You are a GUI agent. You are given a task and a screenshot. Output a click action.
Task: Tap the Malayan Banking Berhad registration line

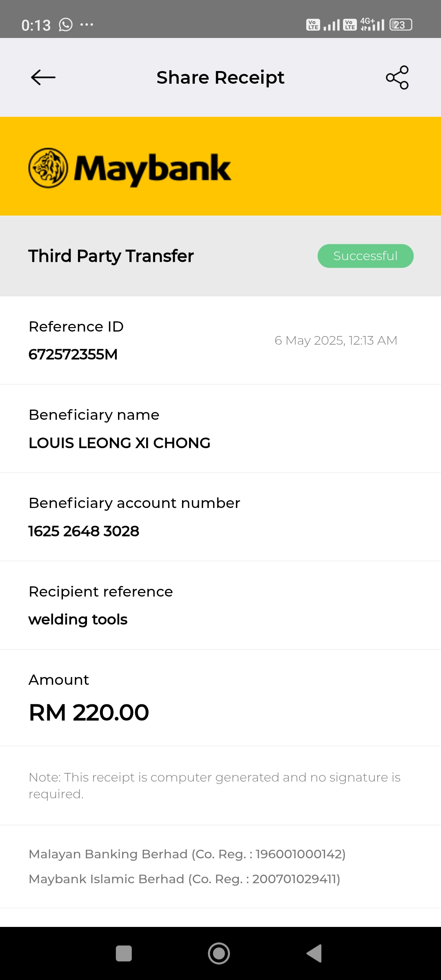click(187, 854)
